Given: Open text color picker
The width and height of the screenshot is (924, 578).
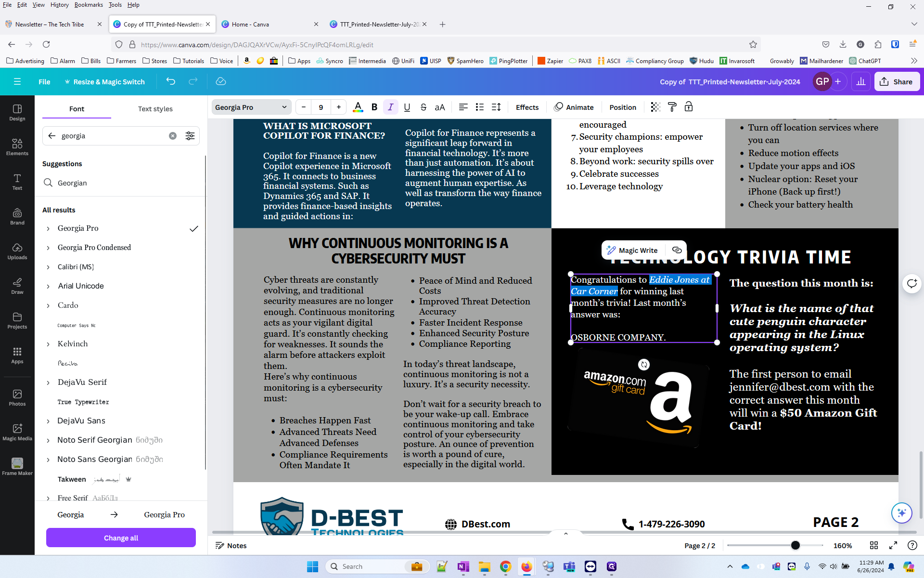Looking at the screenshot, I should pyautogui.click(x=358, y=107).
